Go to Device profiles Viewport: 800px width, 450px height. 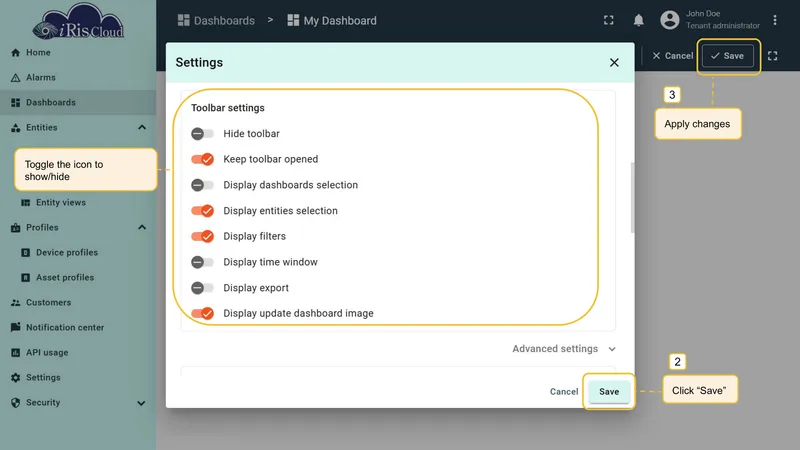point(78,253)
